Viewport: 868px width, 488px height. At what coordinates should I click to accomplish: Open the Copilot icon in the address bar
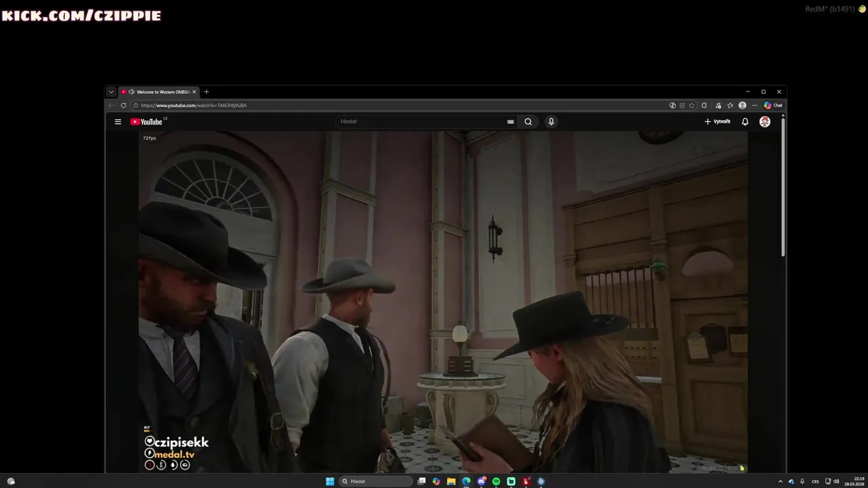click(x=673, y=106)
